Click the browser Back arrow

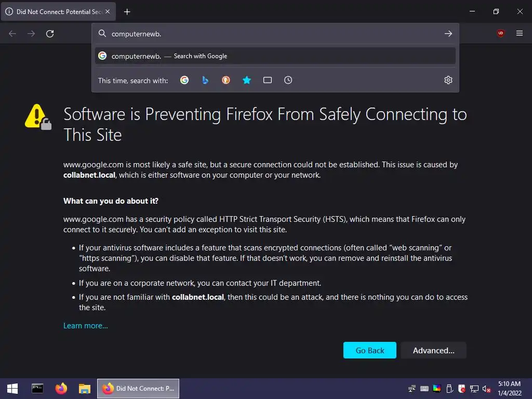point(12,34)
